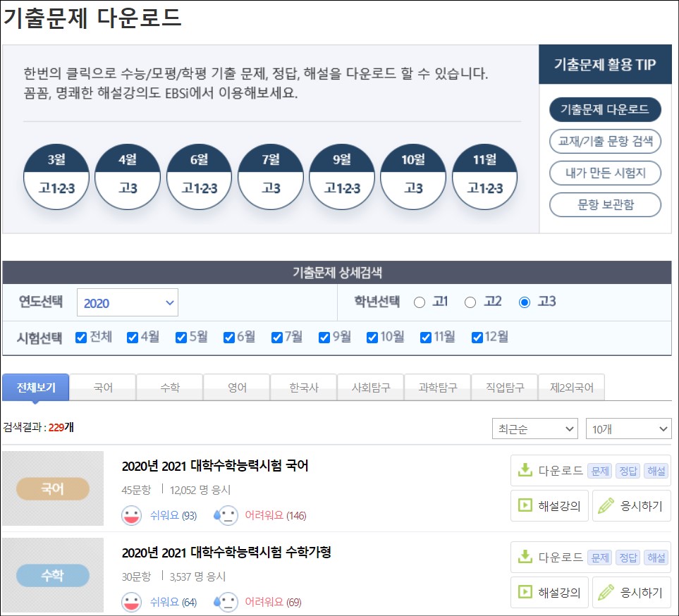
Task: Open the 연도선택 2020 year dropdown
Action: pyautogui.click(x=128, y=302)
